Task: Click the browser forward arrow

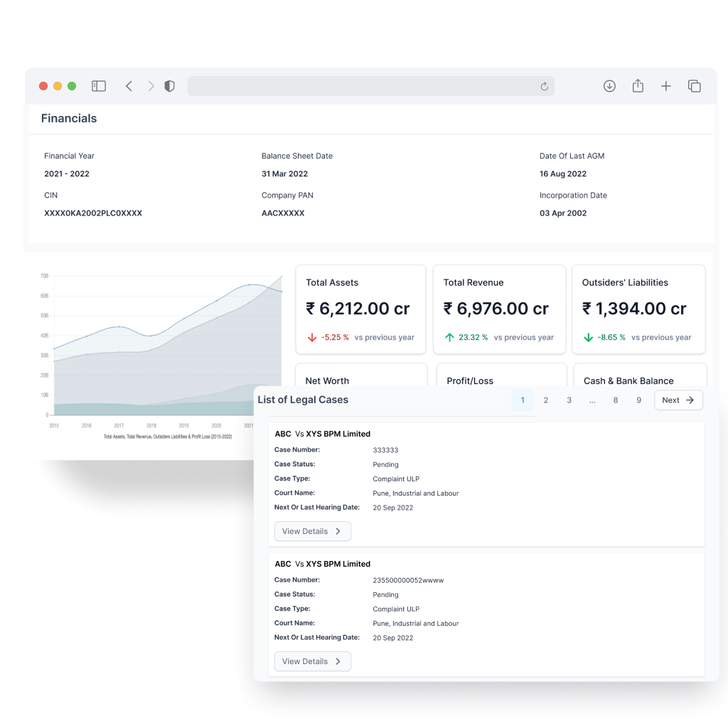Action: [151, 86]
